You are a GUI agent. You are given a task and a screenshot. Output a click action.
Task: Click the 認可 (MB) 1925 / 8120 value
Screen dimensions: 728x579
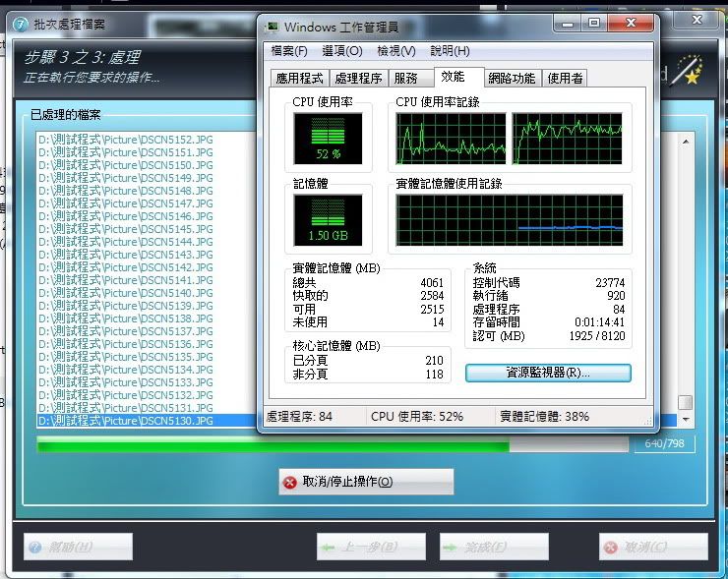tap(597, 336)
